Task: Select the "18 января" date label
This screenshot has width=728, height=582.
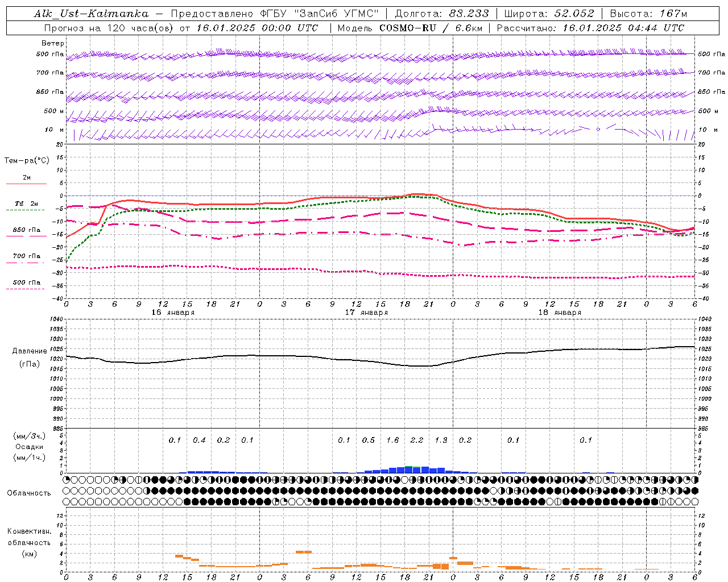Action: [x=560, y=313]
